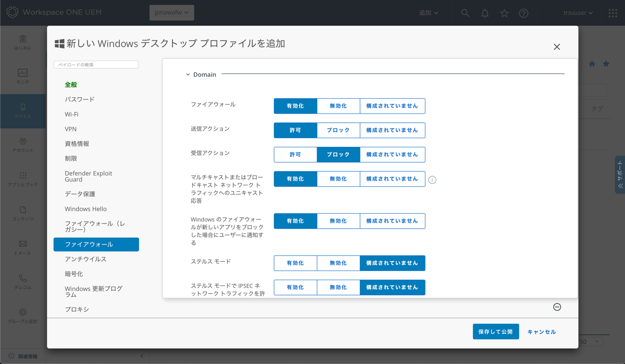Click the blue star icon behind dialog
Screen dimensions: 625x364
click(606, 64)
